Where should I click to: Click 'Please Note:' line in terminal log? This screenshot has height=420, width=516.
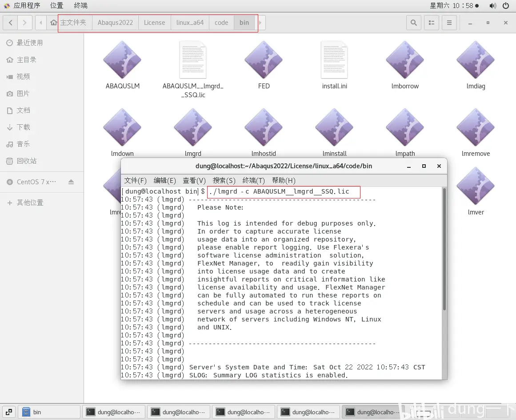tap(220, 207)
